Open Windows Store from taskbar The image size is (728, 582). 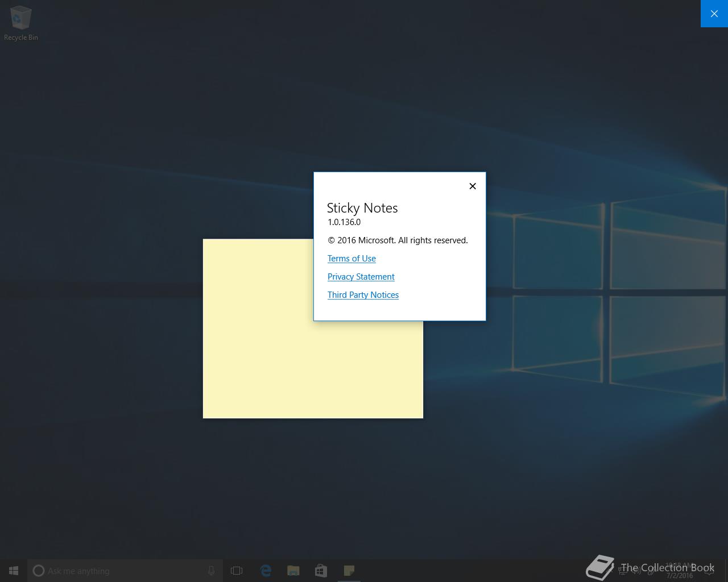coord(321,571)
